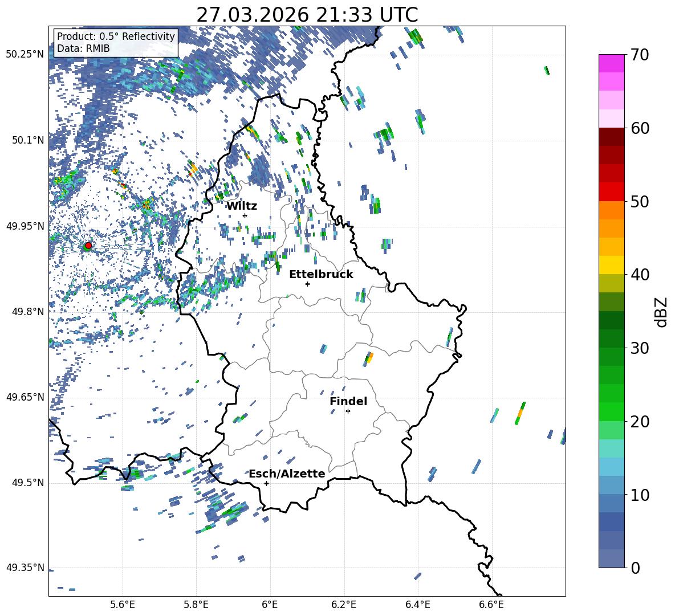The image size is (675, 616).
Task: Click the yellow colorbar segment at 40
Action: [611, 265]
